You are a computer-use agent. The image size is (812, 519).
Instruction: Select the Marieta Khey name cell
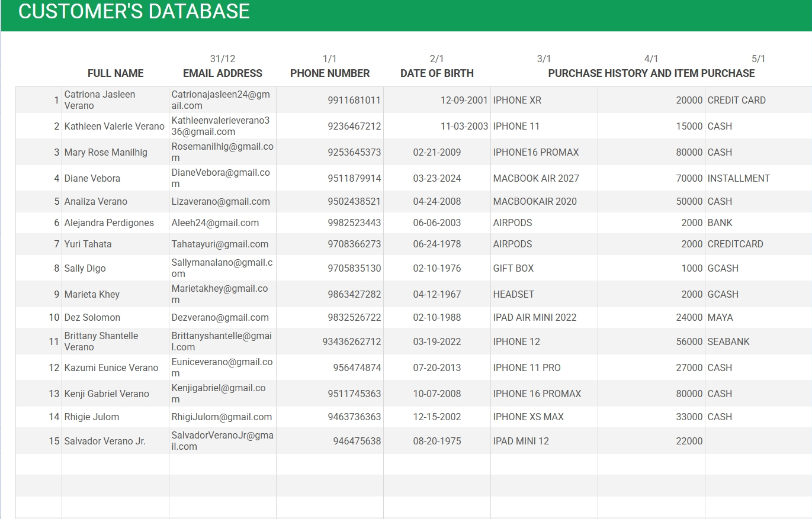(115, 294)
